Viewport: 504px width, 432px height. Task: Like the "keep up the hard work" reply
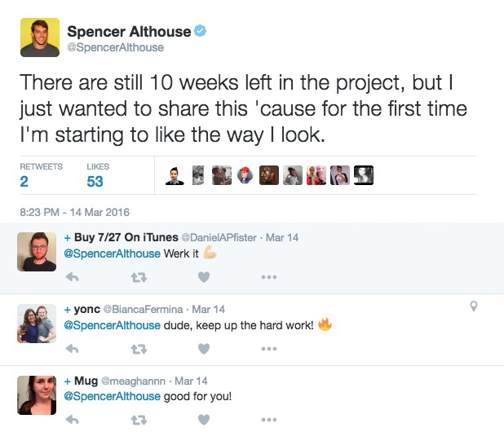pyautogui.click(x=204, y=349)
